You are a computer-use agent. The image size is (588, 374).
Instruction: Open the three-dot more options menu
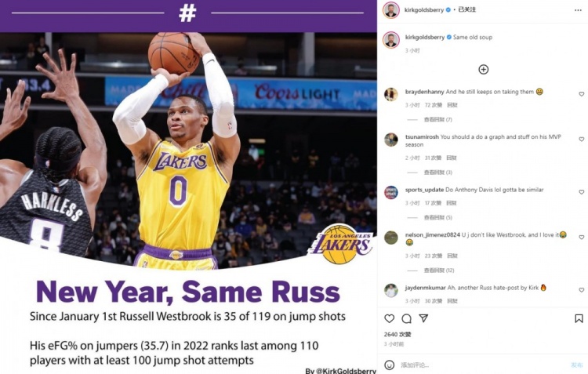[x=578, y=10]
